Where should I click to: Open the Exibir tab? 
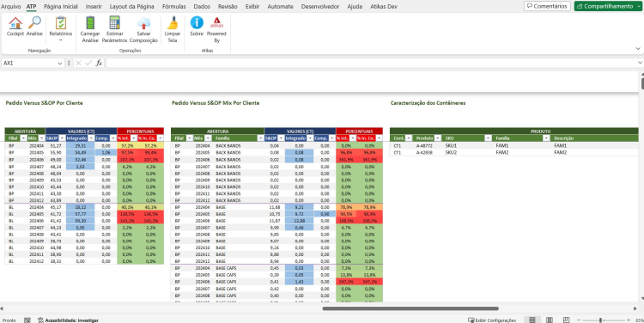tap(252, 7)
